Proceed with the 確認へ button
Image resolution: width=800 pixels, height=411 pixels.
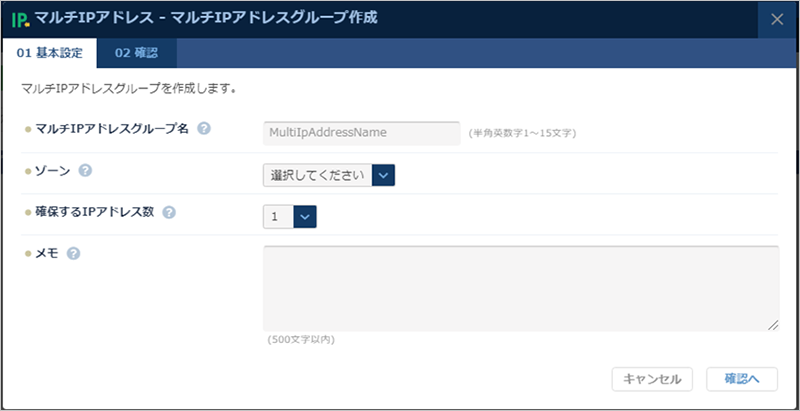[x=742, y=379]
